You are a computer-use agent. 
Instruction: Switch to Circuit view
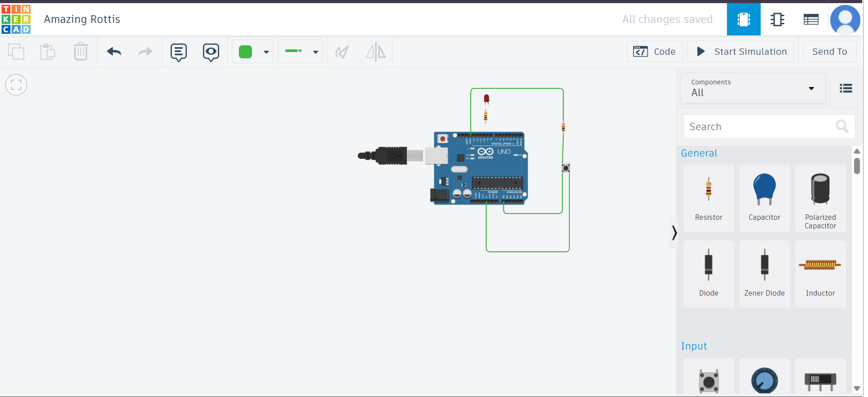tap(744, 19)
